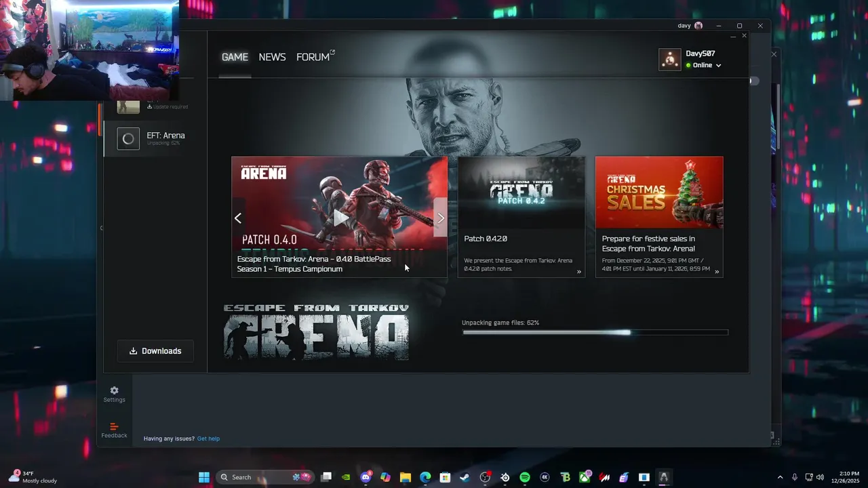The width and height of the screenshot is (868, 488).
Task: Click the EFT: Arena game icon
Action: [x=128, y=139]
